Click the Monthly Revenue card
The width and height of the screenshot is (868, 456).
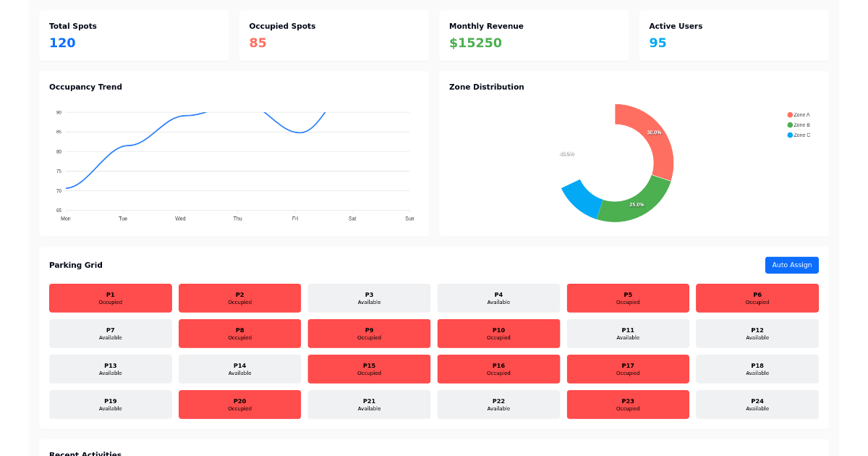pos(534,35)
